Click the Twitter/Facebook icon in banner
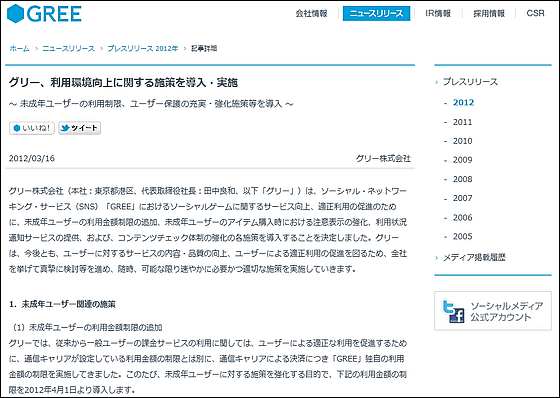This screenshot has height=398, width=560. 452,311
